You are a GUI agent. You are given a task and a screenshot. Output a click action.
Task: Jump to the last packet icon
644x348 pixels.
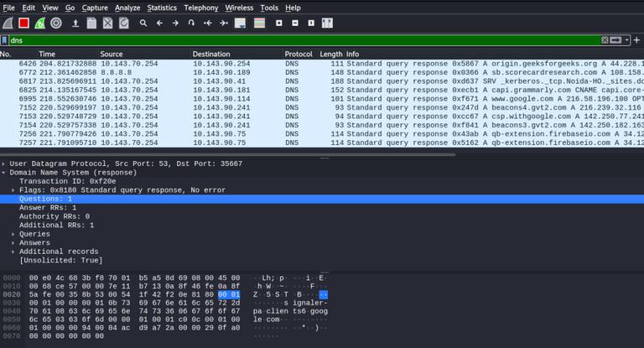click(x=223, y=23)
